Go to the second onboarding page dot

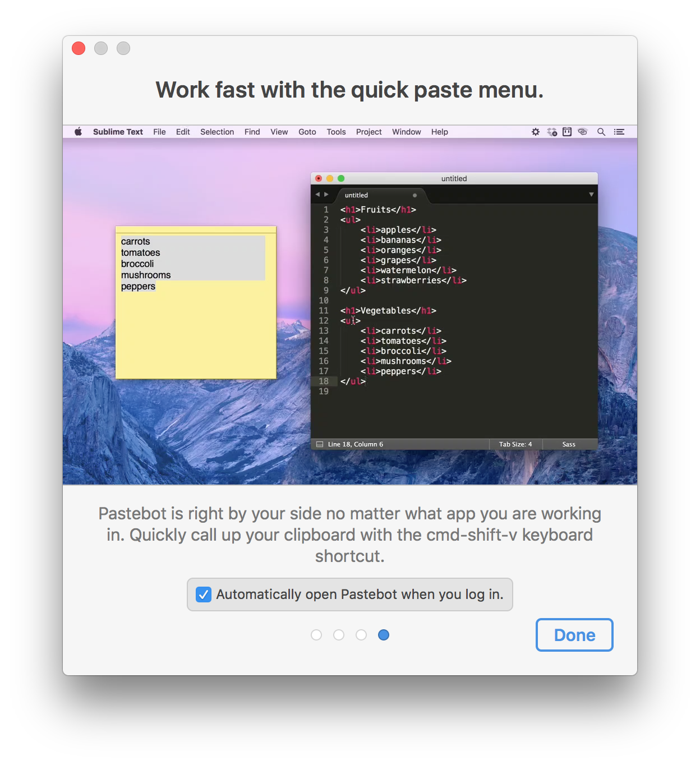click(x=339, y=635)
